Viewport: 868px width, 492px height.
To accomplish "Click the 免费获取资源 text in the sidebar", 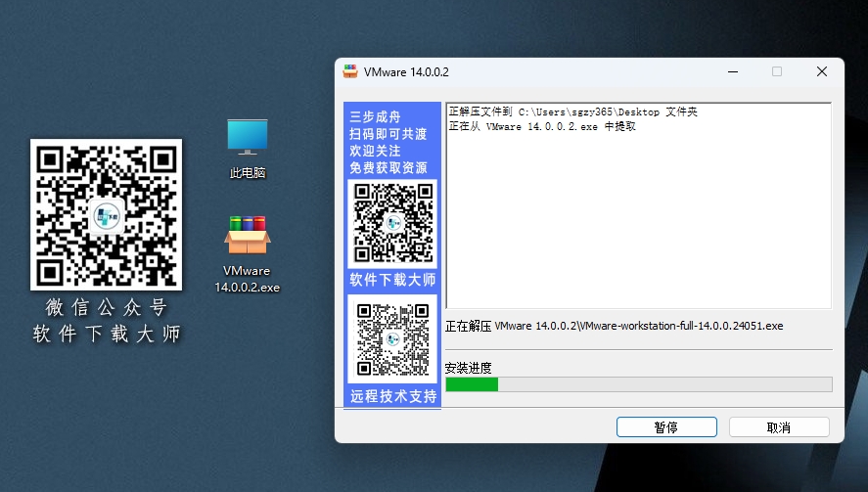I will click(x=388, y=167).
